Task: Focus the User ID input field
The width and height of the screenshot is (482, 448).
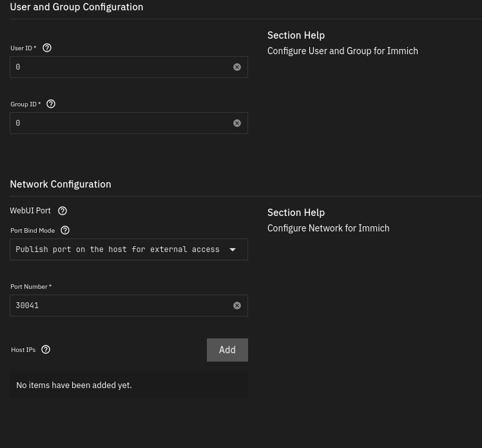Action: click(119, 67)
